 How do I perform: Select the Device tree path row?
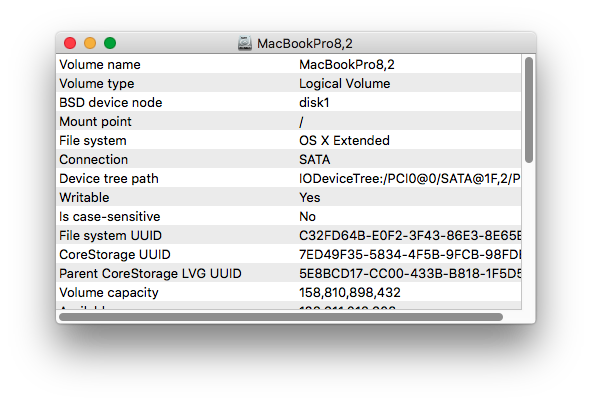289,178
